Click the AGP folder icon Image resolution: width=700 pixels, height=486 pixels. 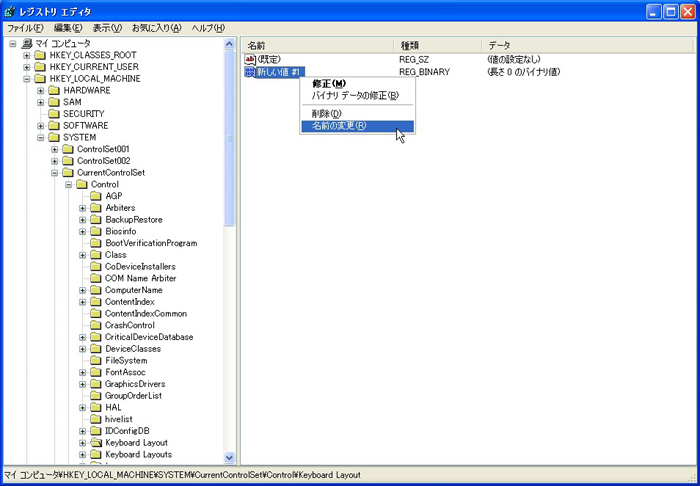tap(96, 196)
